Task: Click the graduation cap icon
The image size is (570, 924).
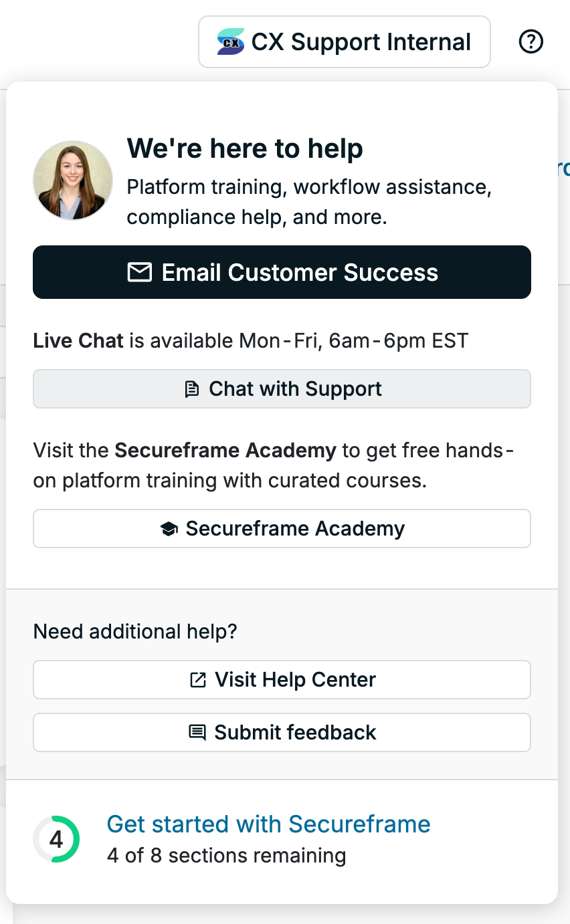Action: tap(169, 529)
